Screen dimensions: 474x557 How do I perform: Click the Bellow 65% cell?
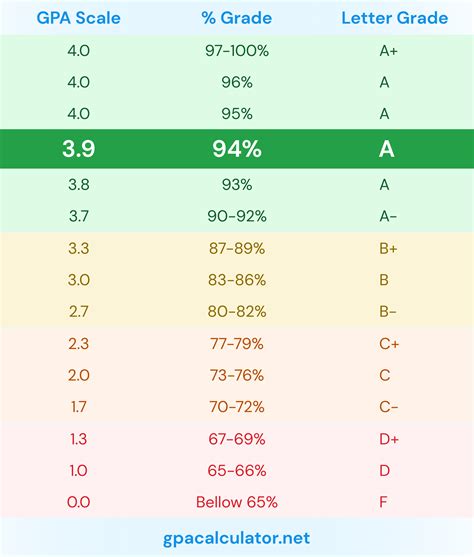tap(237, 502)
